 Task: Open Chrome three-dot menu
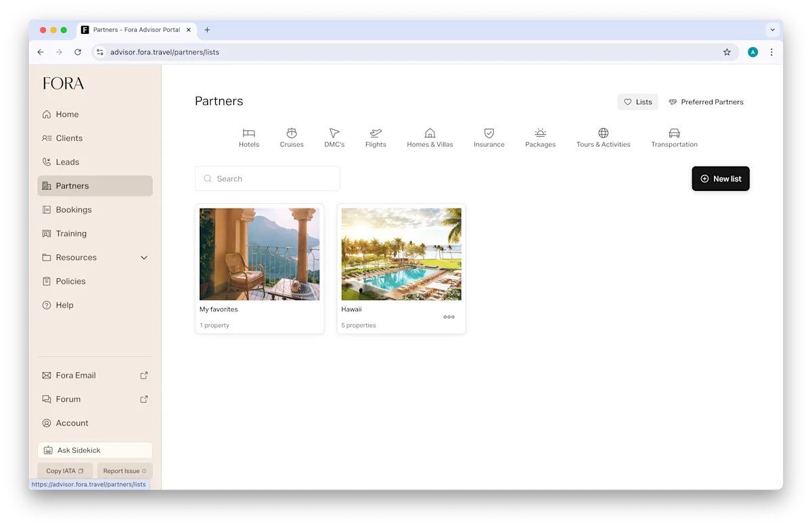click(x=771, y=52)
